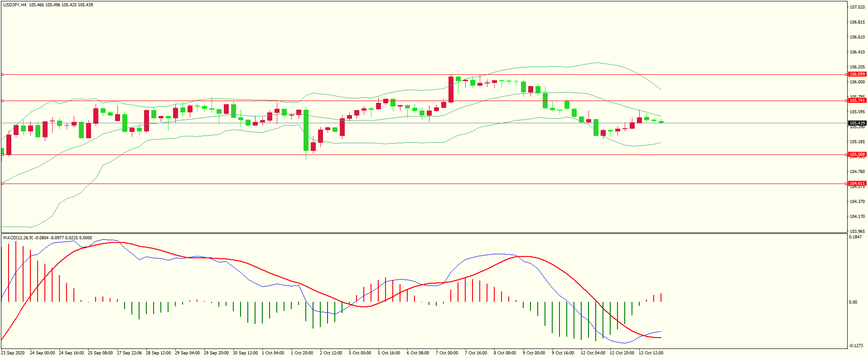
Task: Grab the left handle of the 106.099 line
Action: (3, 74)
